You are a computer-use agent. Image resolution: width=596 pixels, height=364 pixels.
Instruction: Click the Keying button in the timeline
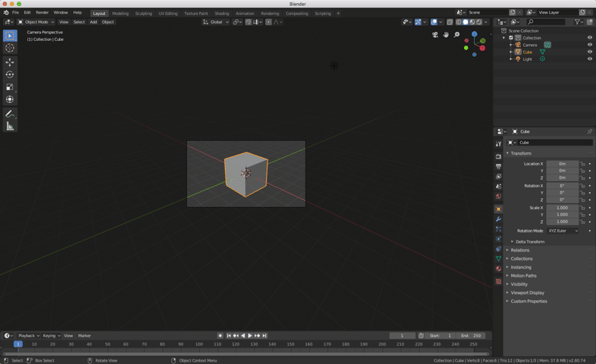(50, 336)
